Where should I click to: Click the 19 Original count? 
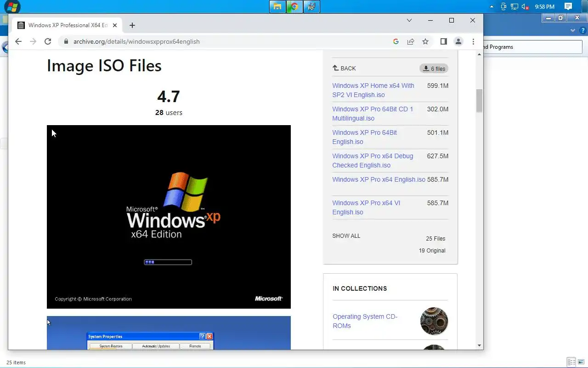coord(432,251)
